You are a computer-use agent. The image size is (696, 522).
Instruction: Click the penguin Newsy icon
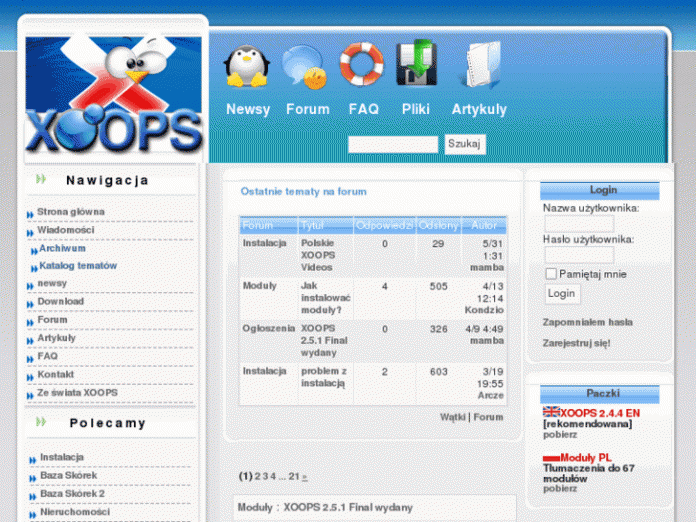tap(245, 66)
